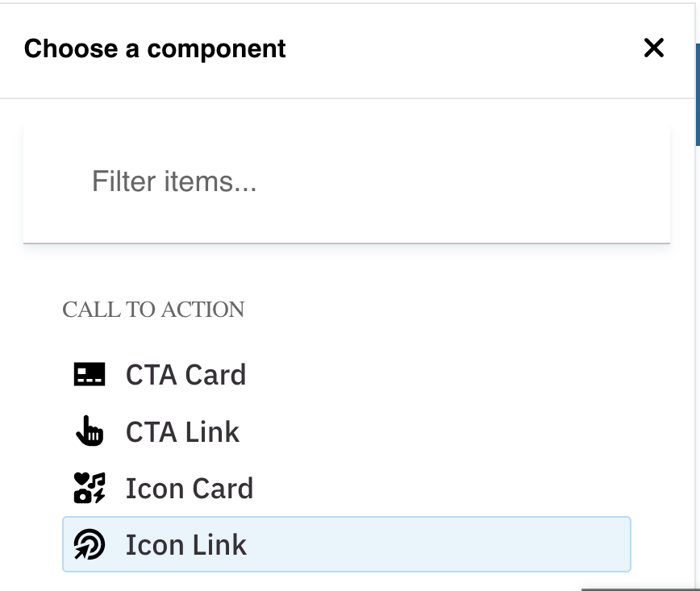Click the CTA Card layout icon
Viewport: 700px width, 591px height.
point(90,375)
